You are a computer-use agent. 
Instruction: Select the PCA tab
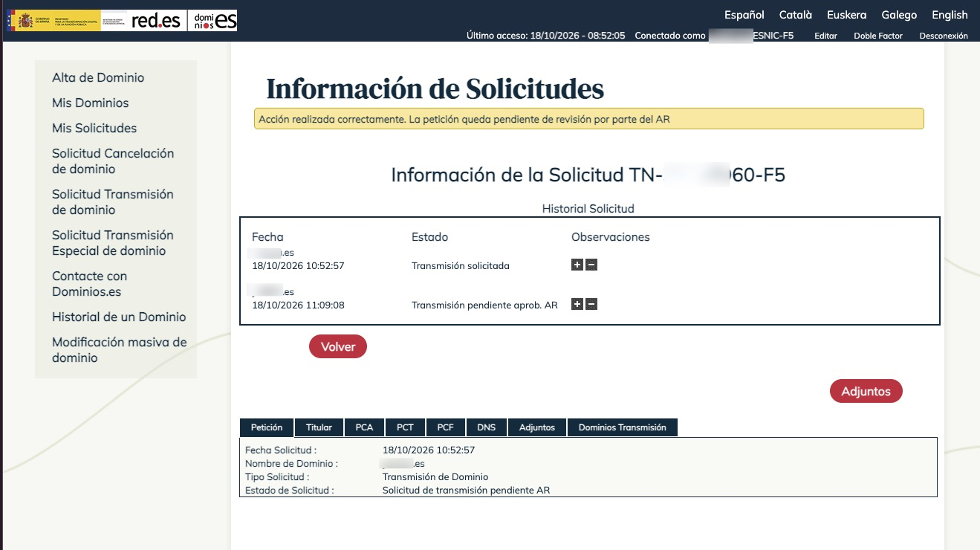(364, 427)
